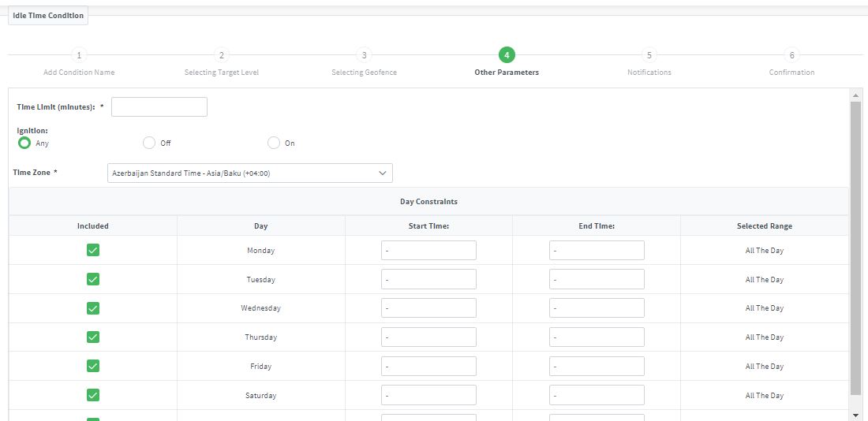Image resolution: width=868 pixels, height=421 pixels.
Task: Focus the Time Limit minutes field
Action: pos(159,106)
